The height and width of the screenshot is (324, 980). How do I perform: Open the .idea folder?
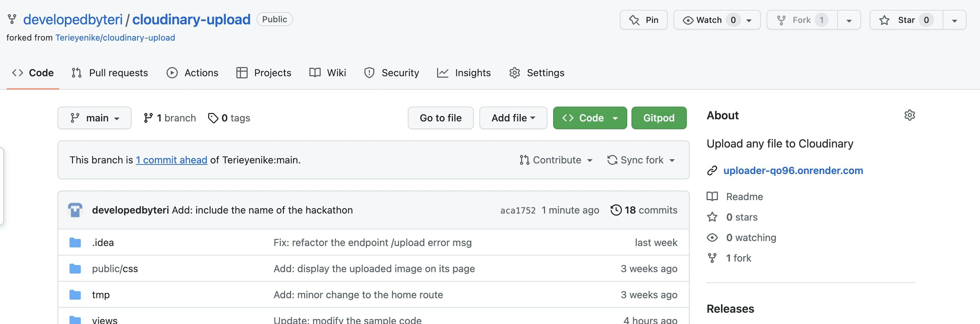103,243
